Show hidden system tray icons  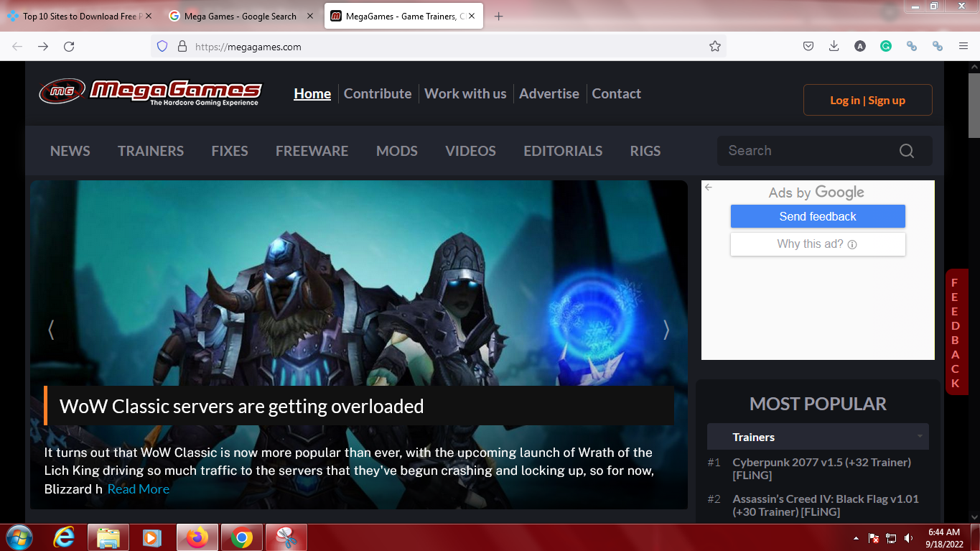pyautogui.click(x=856, y=538)
